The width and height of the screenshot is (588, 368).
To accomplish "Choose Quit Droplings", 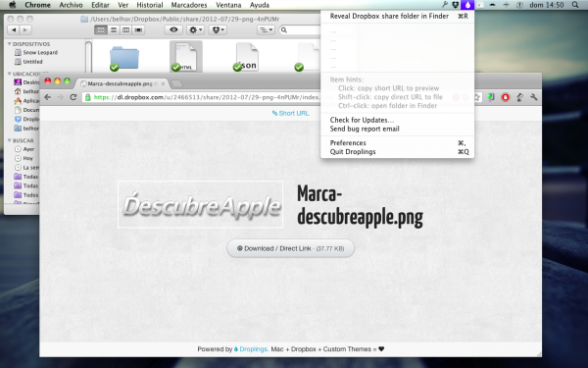I will [x=398, y=152].
